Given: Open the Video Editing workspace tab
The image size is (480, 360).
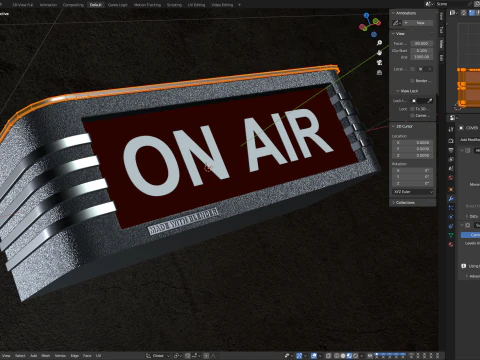Looking at the screenshot, I should [222, 5].
